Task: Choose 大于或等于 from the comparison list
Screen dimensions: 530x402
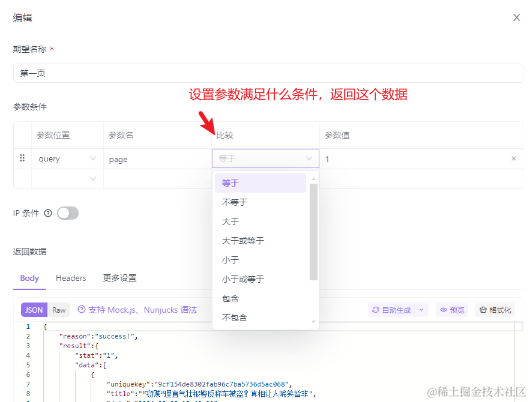Action: pos(260,241)
